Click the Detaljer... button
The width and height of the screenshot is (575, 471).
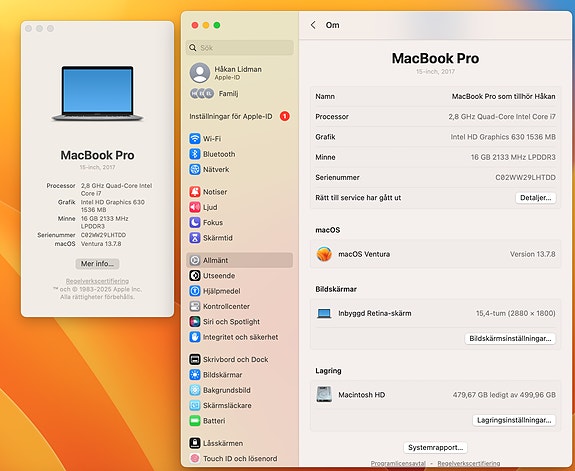[x=535, y=198]
